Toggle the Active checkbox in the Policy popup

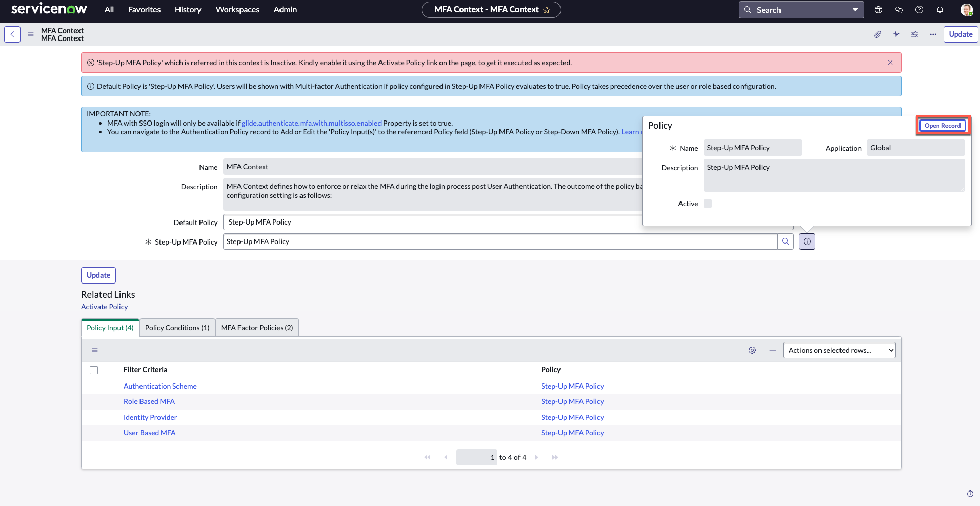(708, 204)
